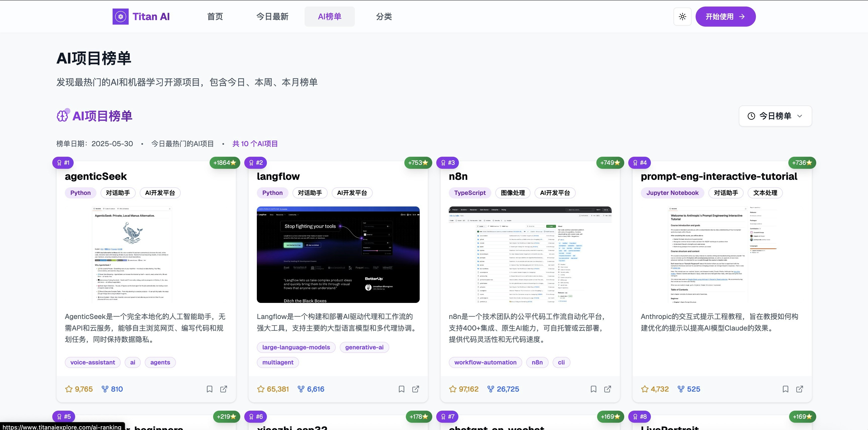The width and height of the screenshot is (868, 430).
Task: Click the fork icon showing 26,725 on n8n
Action: (491, 389)
